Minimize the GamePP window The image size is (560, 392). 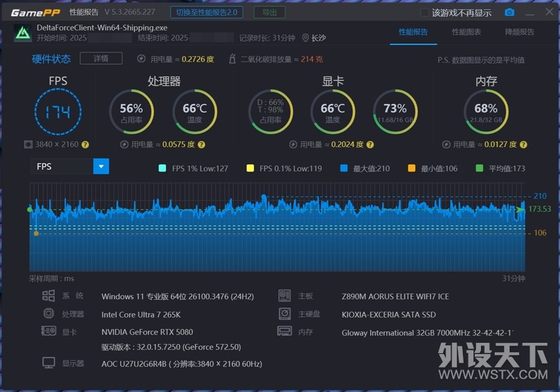tap(530, 13)
